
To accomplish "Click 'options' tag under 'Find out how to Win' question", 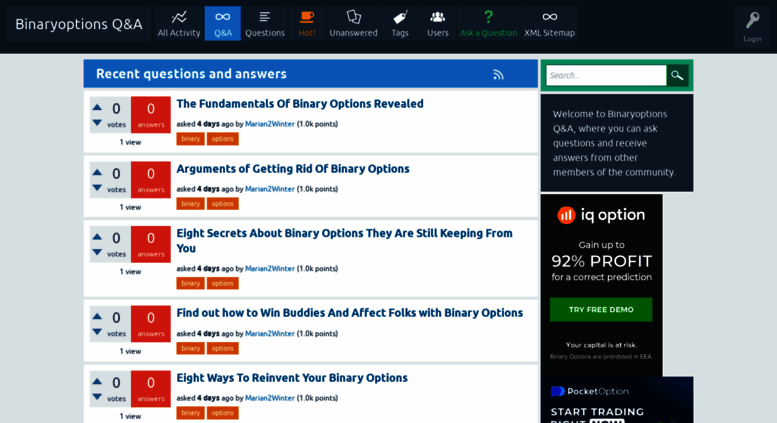I will pos(222,348).
